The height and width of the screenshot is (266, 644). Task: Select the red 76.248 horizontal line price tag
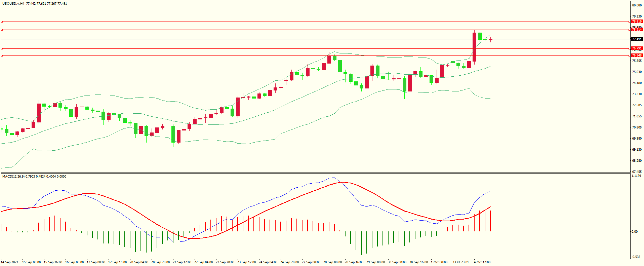[637, 55]
